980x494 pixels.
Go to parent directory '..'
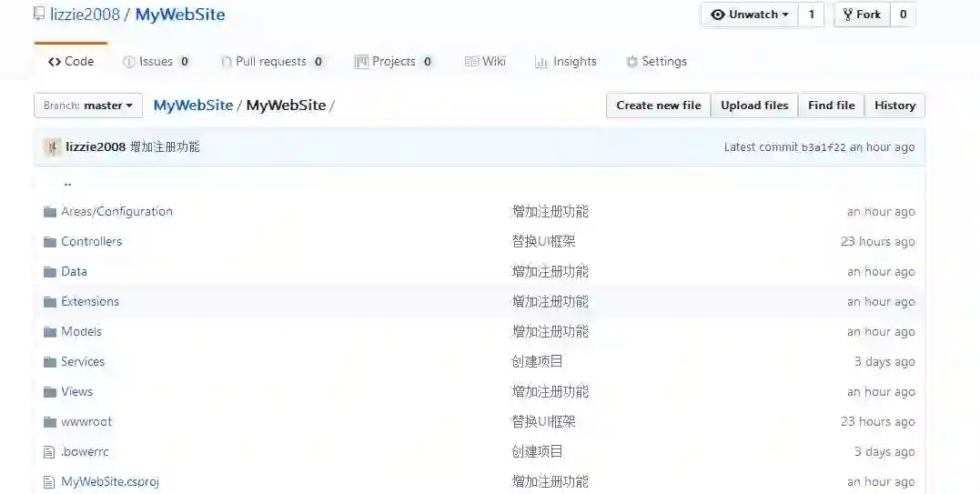coord(67,185)
